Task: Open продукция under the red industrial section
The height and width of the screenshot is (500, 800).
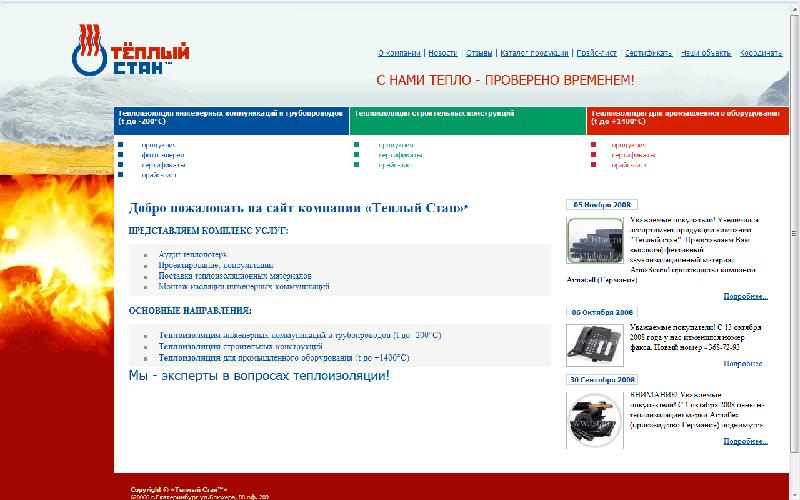Action: [x=629, y=145]
